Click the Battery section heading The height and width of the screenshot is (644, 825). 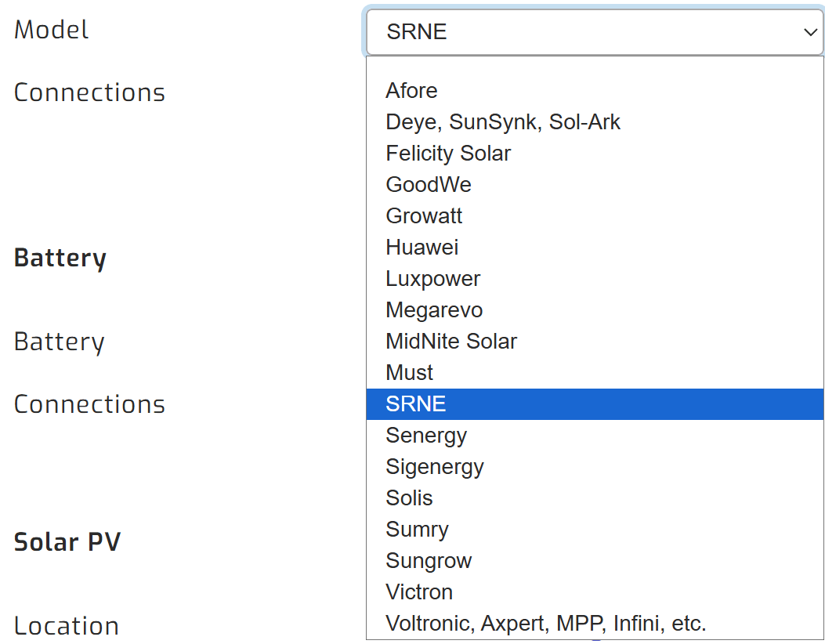pyautogui.click(x=60, y=257)
